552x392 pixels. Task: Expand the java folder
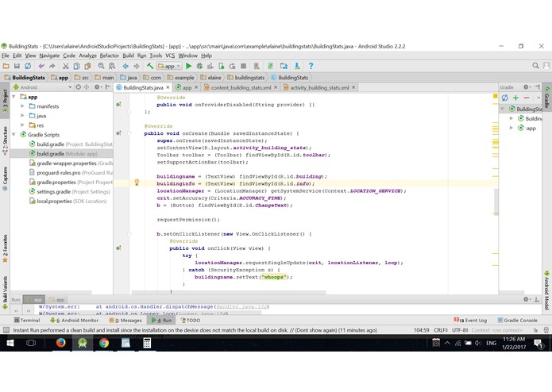(22, 116)
